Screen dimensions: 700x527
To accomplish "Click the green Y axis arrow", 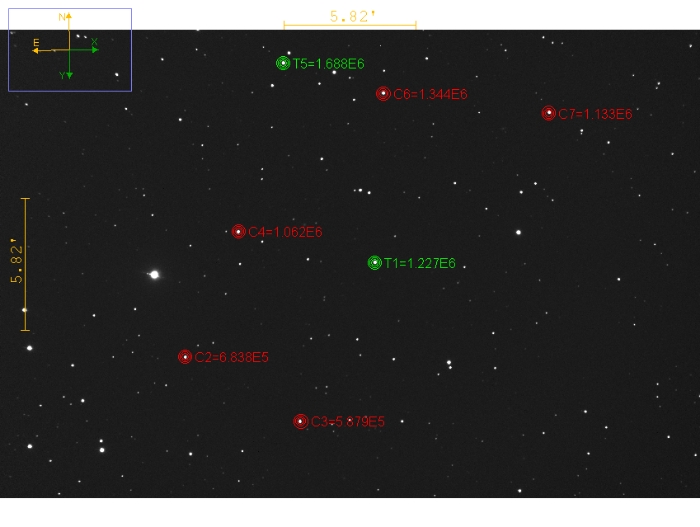I will coord(69,74).
